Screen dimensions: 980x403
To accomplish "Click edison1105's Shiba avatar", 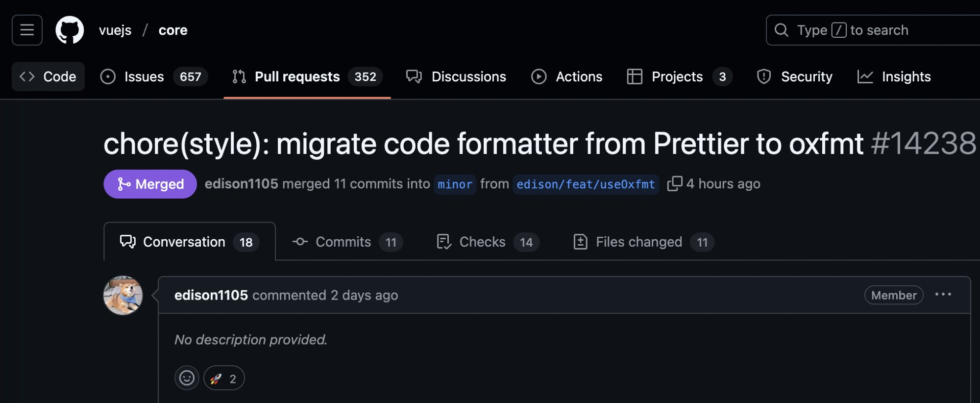I will (123, 295).
